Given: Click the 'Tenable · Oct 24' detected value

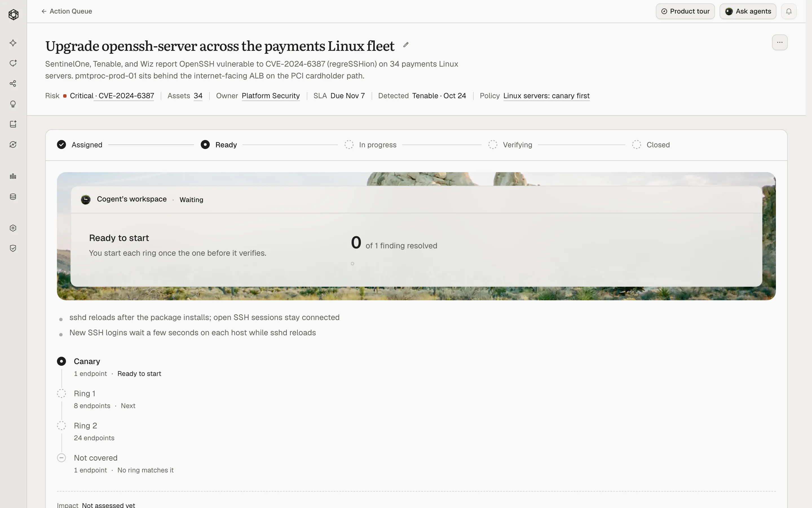Looking at the screenshot, I should pyautogui.click(x=439, y=96).
